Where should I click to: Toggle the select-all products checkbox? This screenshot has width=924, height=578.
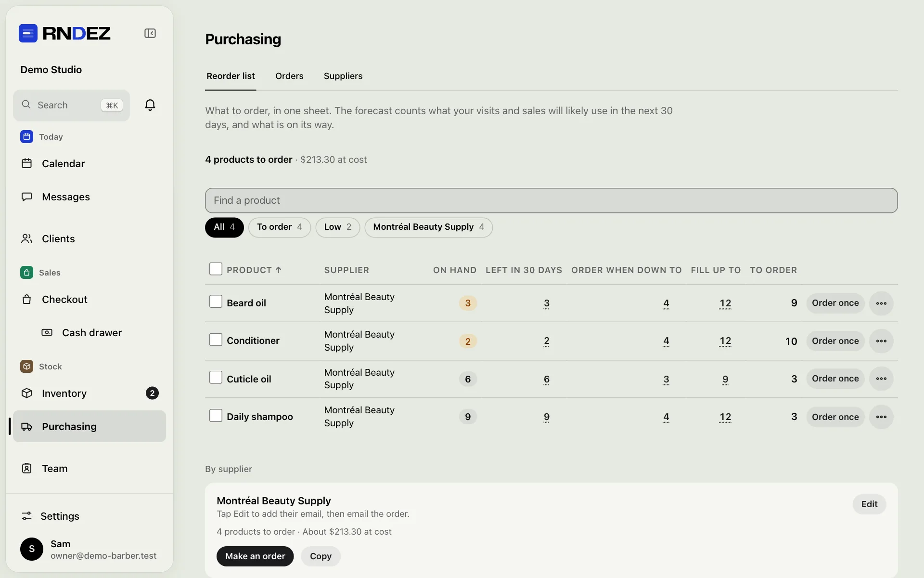[216, 269]
